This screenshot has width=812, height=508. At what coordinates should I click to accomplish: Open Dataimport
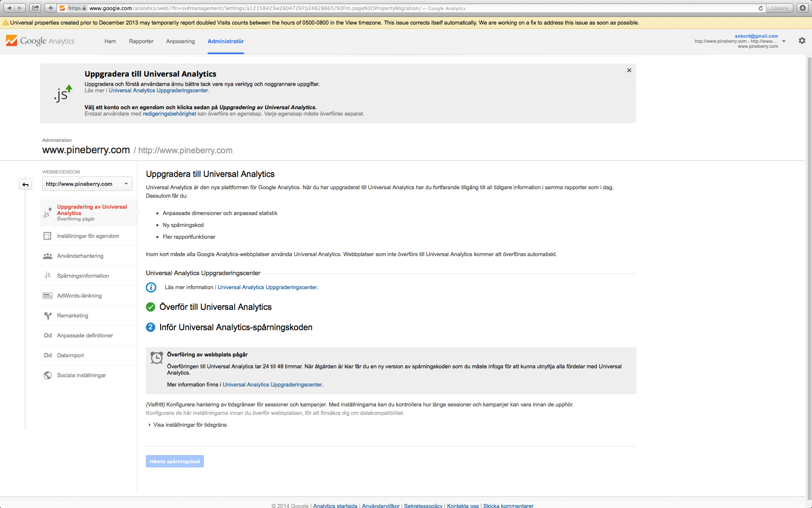coord(89,356)
